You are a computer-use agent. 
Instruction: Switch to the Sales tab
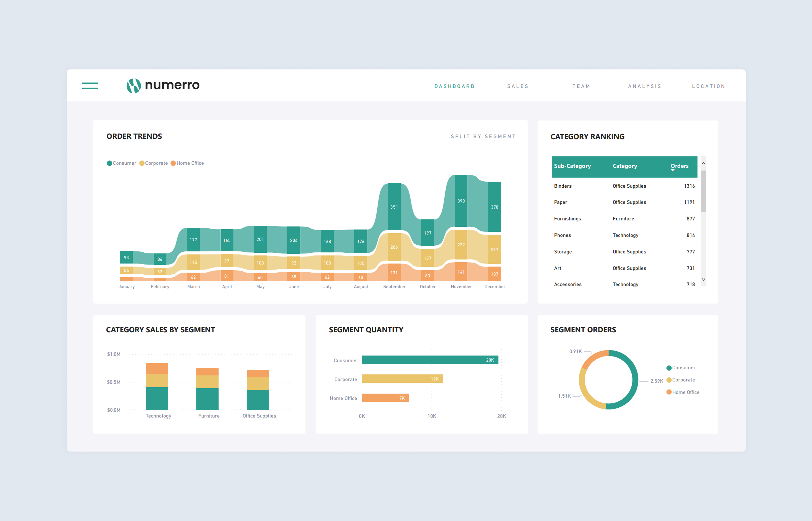tap(518, 86)
